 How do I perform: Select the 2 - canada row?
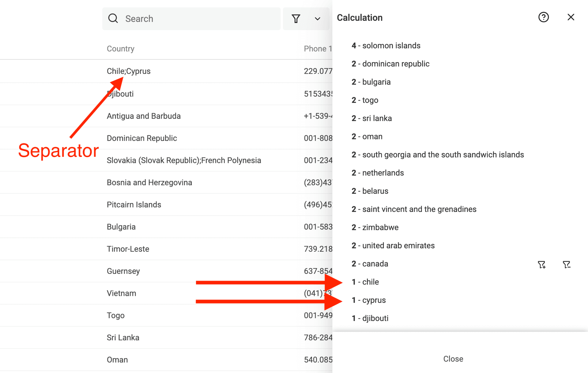pyautogui.click(x=370, y=263)
